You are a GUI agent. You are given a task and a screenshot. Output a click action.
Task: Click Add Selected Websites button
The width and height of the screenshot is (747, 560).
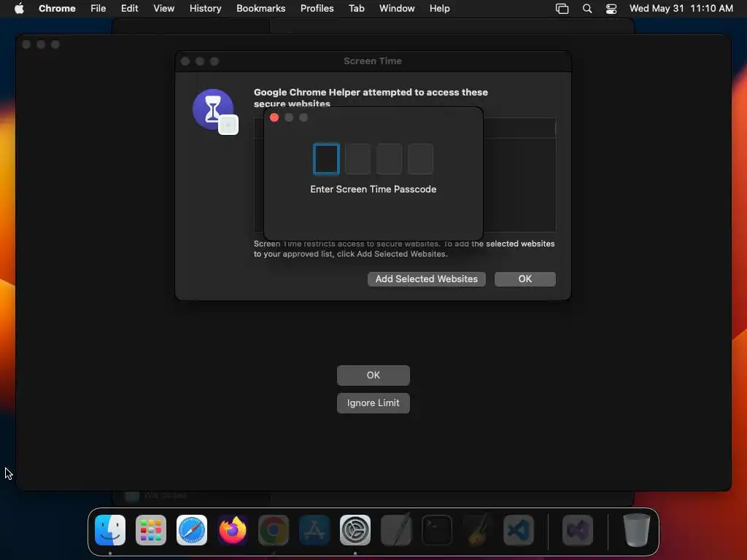(x=426, y=279)
